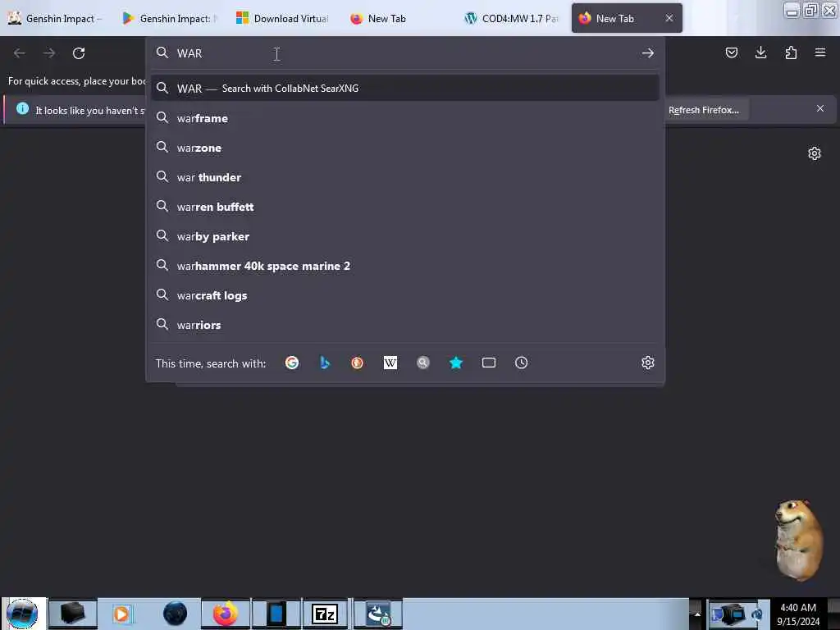Screen dimensions: 840x630
Task: Open search settings gear in dropdown
Action: click(x=648, y=363)
